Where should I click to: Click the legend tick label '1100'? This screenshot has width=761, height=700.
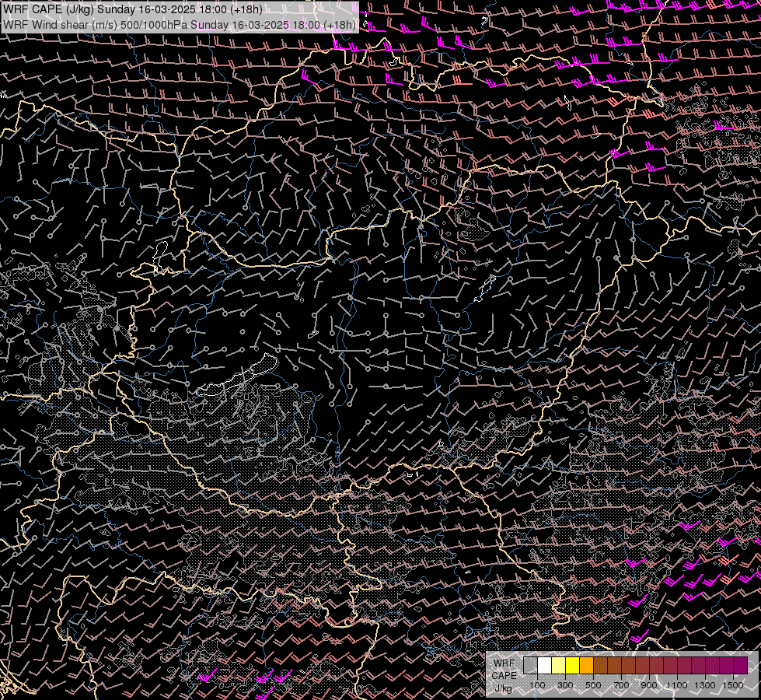click(x=676, y=685)
